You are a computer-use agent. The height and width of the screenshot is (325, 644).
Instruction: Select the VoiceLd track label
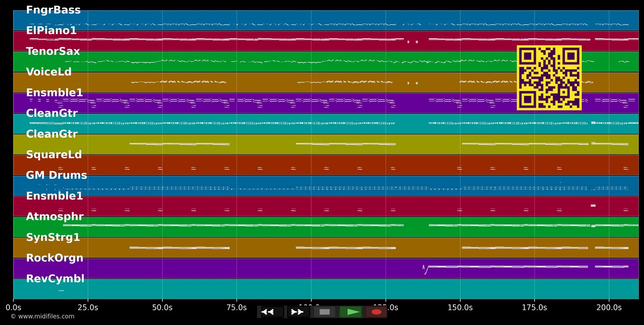[49, 72]
